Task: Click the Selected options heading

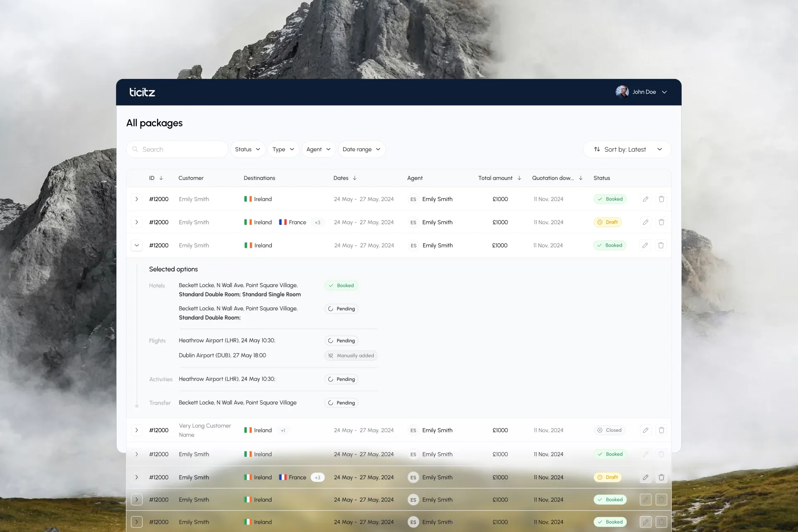Action: point(173,269)
